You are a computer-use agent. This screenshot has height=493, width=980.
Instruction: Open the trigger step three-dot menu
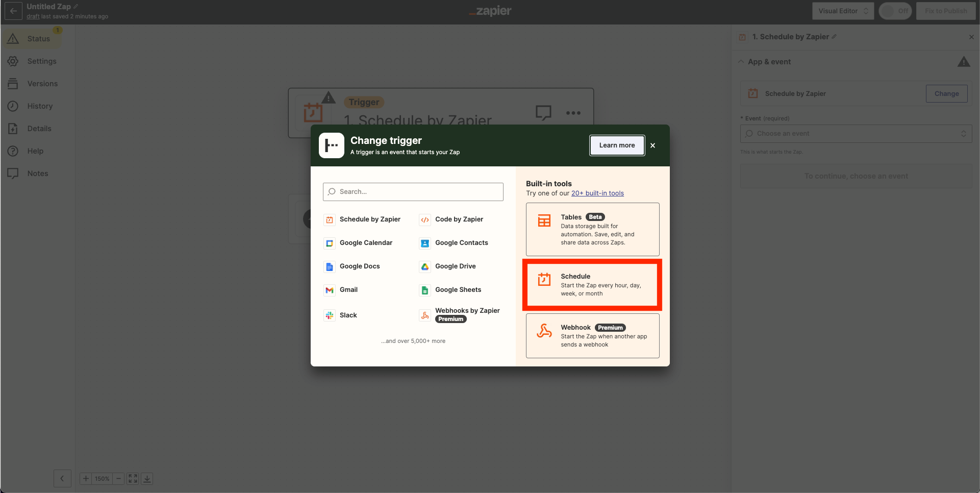point(573,113)
